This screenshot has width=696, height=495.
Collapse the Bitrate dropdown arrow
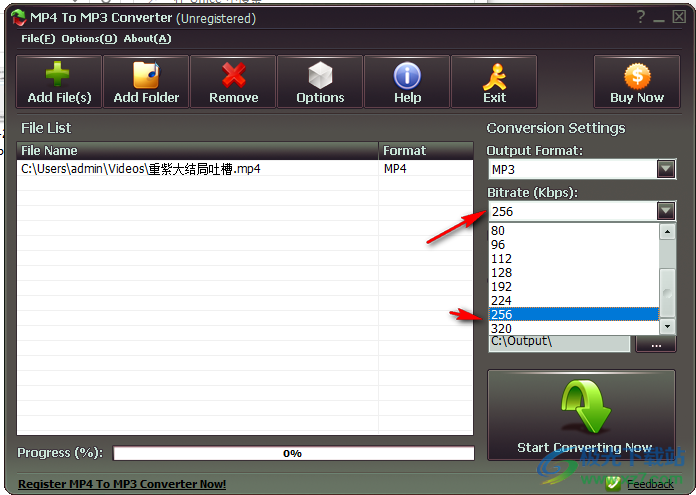pos(666,211)
